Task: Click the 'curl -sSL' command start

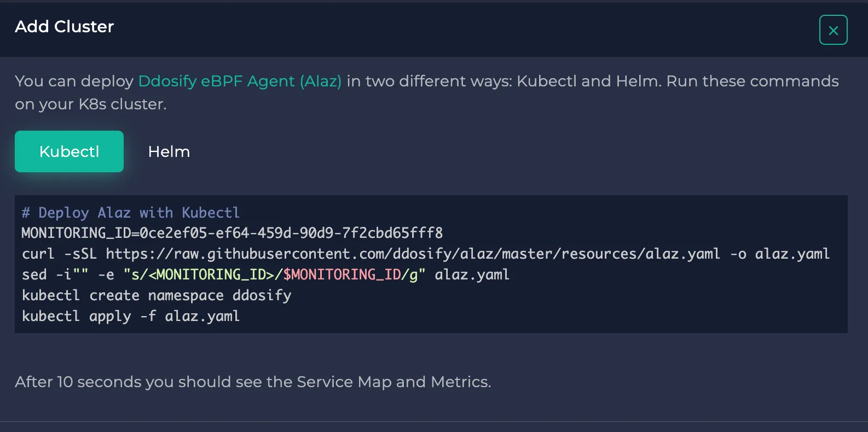Action: coord(59,254)
